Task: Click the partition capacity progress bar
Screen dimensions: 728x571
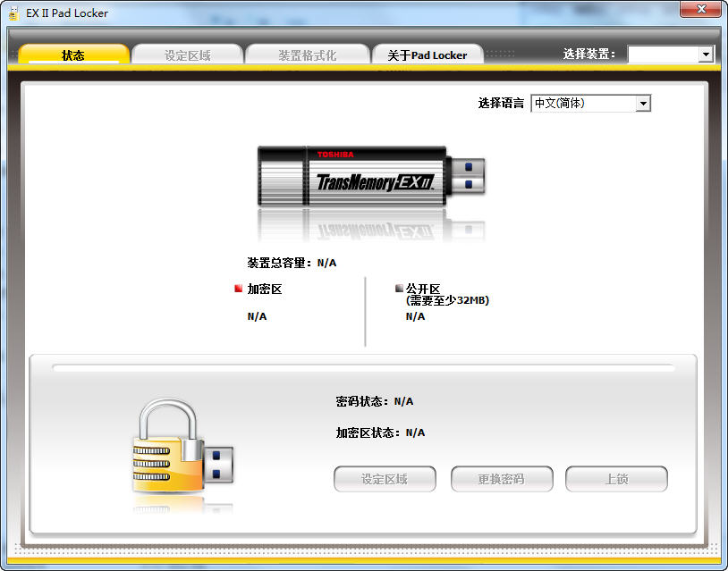Action: [363, 368]
